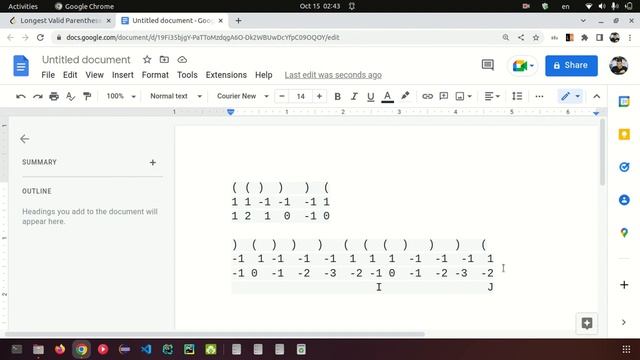
Task: Show more toolbar options
Action: pyautogui.click(x=539, y=96)
